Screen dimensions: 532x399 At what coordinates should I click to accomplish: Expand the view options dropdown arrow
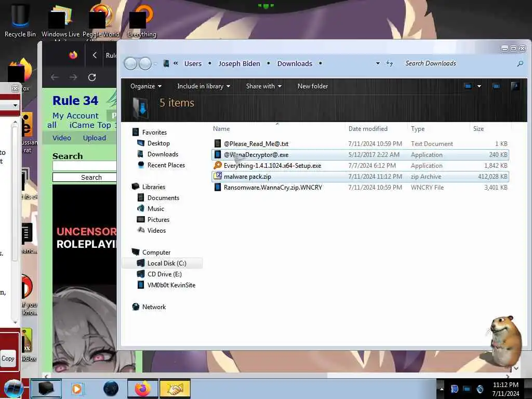click(479, 86)
